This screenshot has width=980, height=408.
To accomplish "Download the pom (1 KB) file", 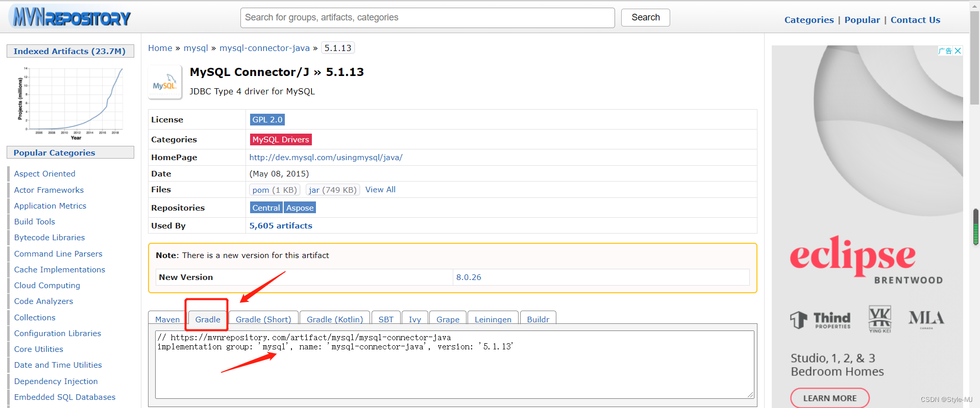I will [x=274, y=190].
